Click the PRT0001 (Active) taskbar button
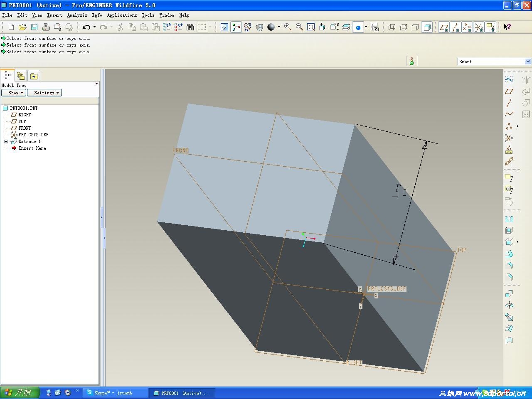The width and height of the screenshot is (532, 399). [x=182, y=393]
